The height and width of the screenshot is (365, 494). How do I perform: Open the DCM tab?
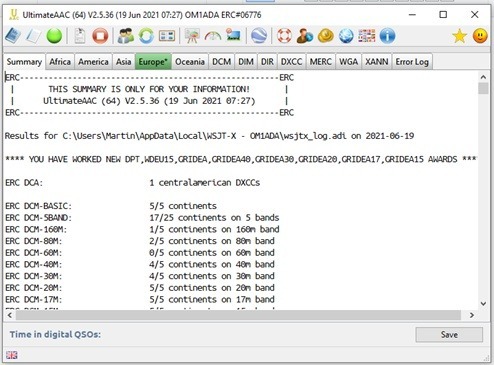[x=221, y=62]
